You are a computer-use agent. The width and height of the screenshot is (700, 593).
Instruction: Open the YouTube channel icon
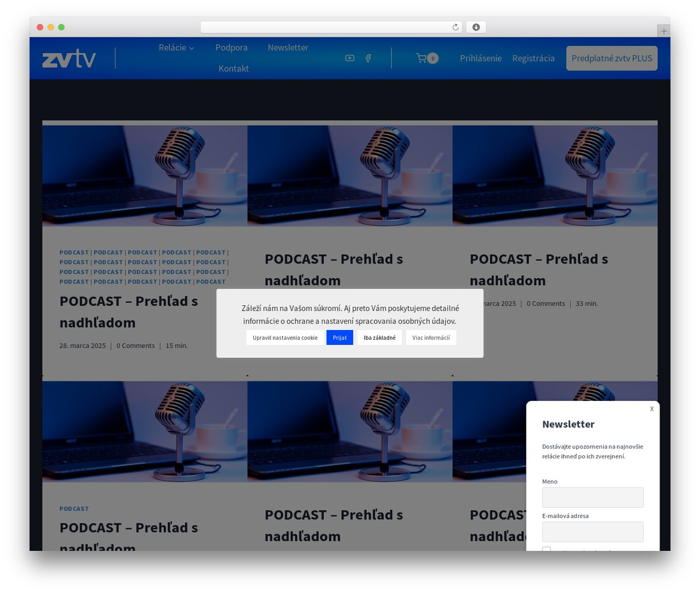(350, 58)
